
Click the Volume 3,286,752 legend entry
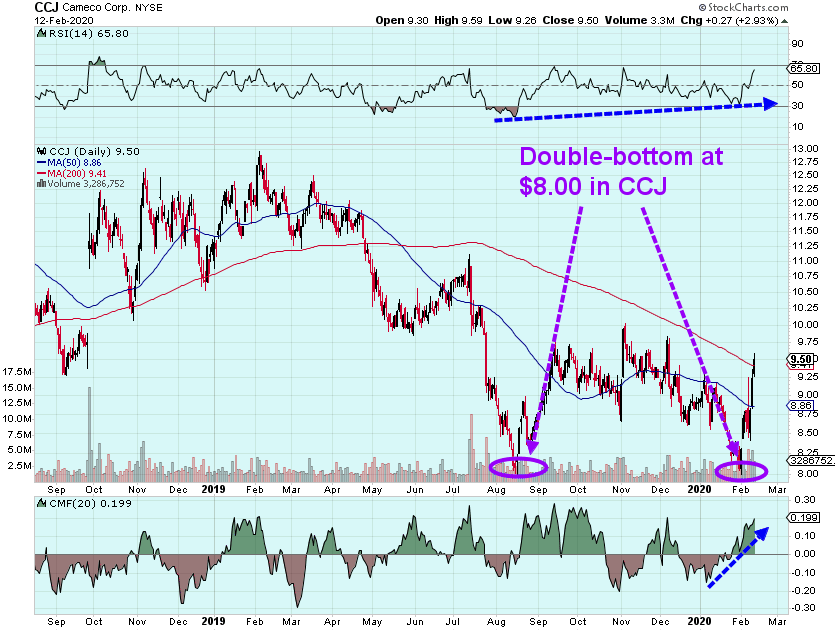click(86, 184)
